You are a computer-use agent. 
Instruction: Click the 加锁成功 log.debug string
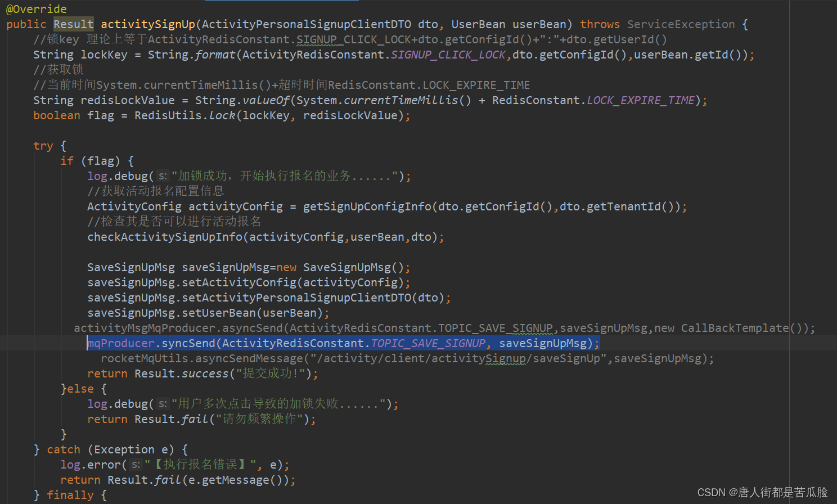click(285, 176)
